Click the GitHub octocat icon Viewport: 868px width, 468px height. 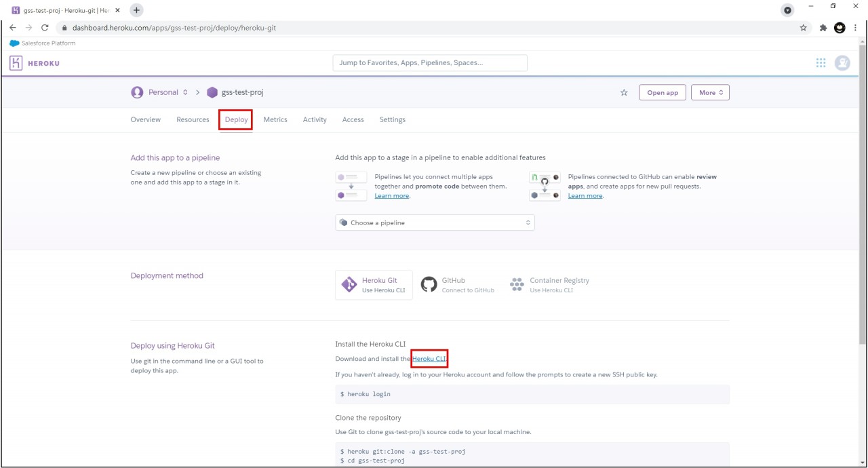(x=429, y=284)
